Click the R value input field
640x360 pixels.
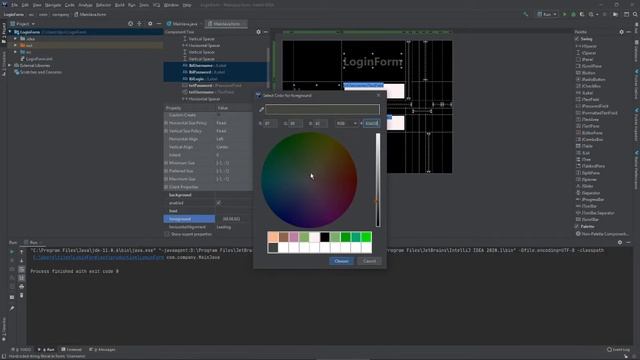(x=270, y=123)
